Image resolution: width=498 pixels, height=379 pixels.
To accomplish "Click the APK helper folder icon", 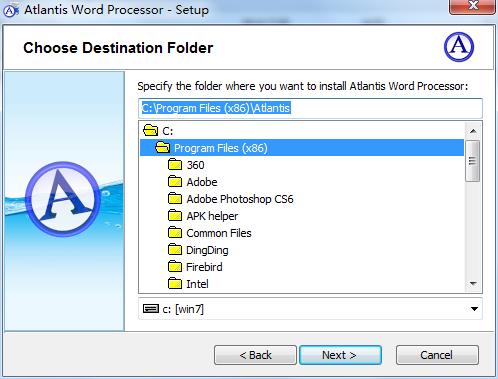I will click(175, 216).
